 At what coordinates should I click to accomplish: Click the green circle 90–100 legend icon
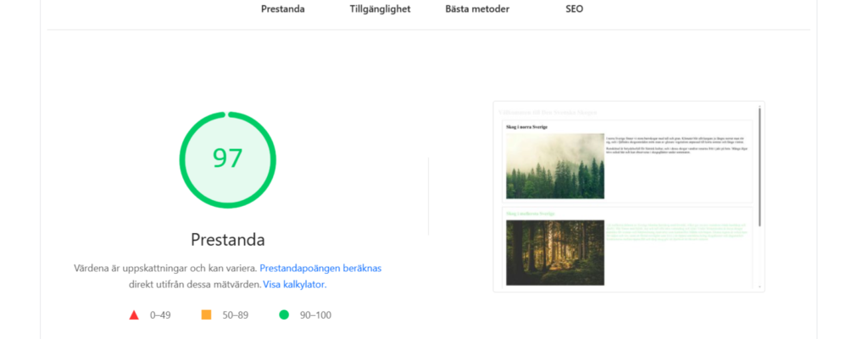(x=284, y=315)
